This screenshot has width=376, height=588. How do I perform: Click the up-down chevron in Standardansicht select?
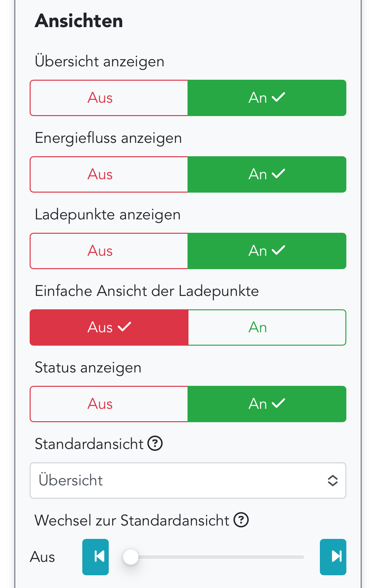(333, 481)
